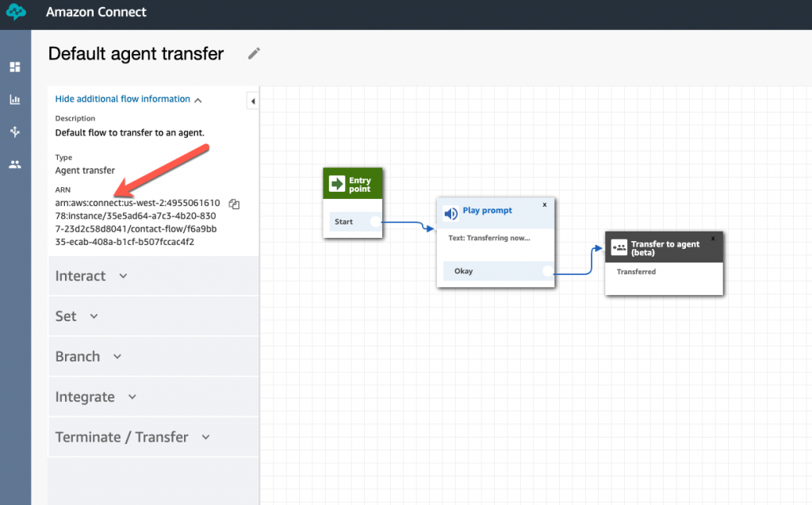Open the users sidebar icon
Viewport: 812px width, 505px height.
click(15, 165)
